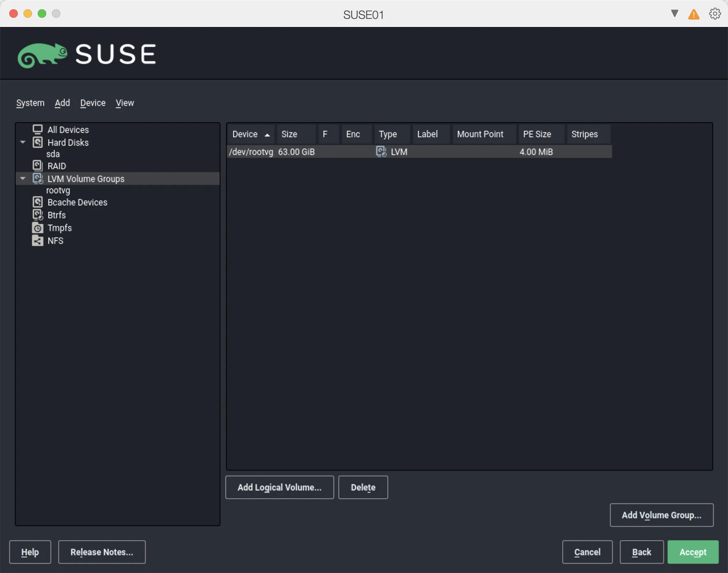Open the View menu
Screen dimensions: 728x573
(125, 103)
